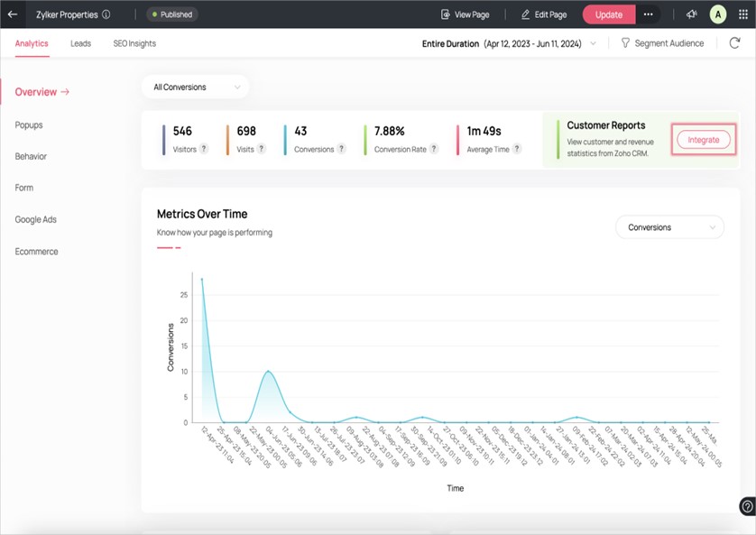Screen dimensions: 756x535
Task: Click the back arrow in top bar
Action: pos(14,14)
